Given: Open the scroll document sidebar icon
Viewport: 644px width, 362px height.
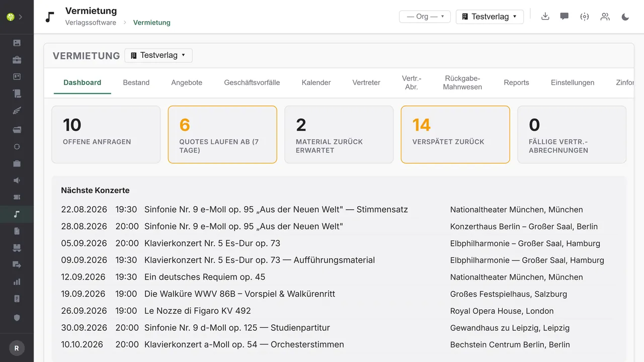Looking at the screenshot, I should click(x=17, y=93).
